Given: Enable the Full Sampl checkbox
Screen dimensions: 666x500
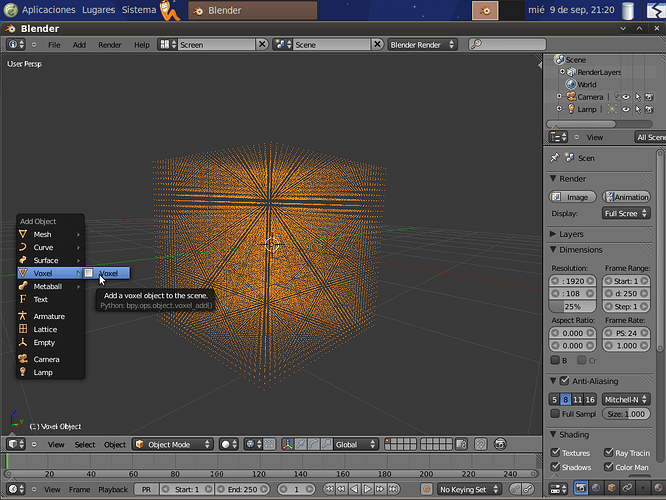Looking at the screenshot, I should [555, 413].
